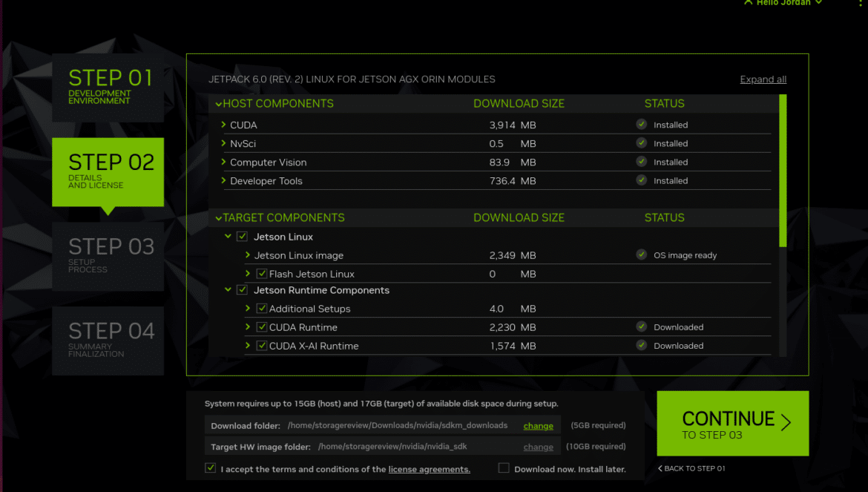
Task: Click the CUDA X-AI Runtime downloaded check icon
Action: pos(641,345)
